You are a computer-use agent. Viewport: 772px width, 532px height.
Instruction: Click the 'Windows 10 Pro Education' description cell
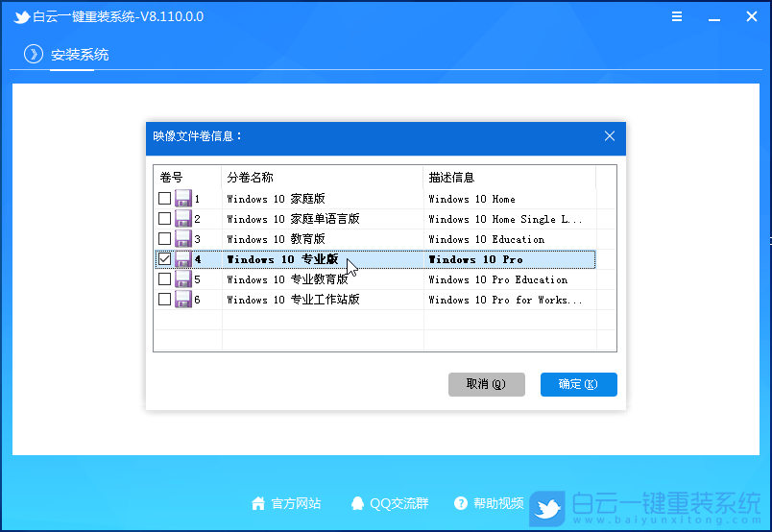(510, 279)
